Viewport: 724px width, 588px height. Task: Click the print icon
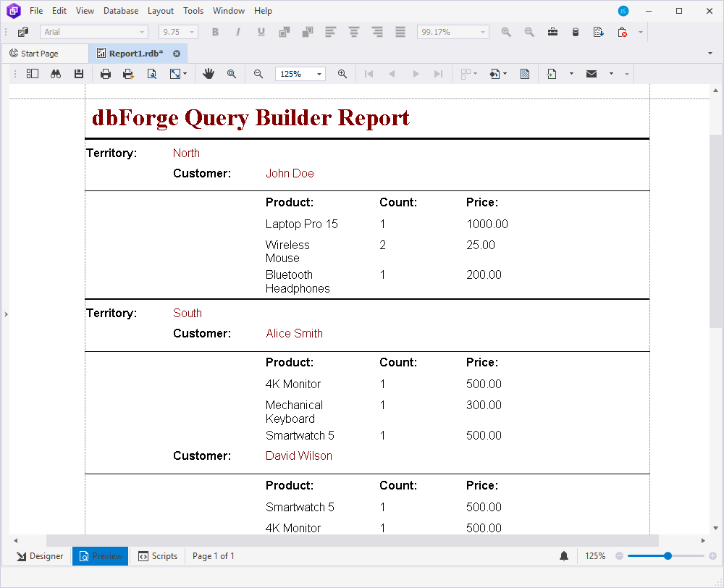tap(105, 74)
